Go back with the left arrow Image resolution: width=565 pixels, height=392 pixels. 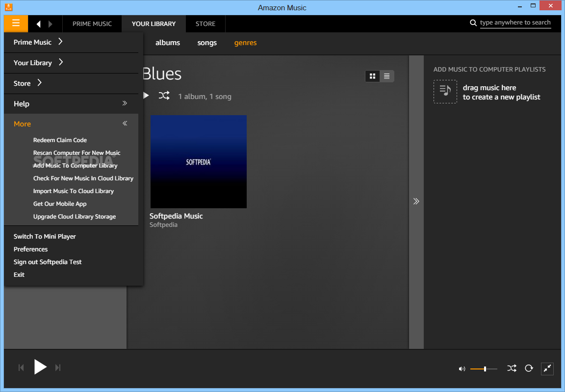coord(39,24)
